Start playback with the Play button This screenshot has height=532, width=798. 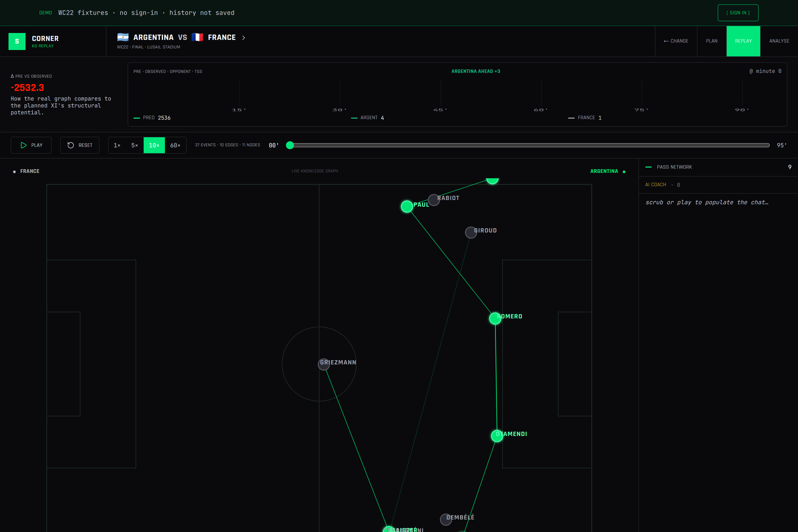[31, 145]
